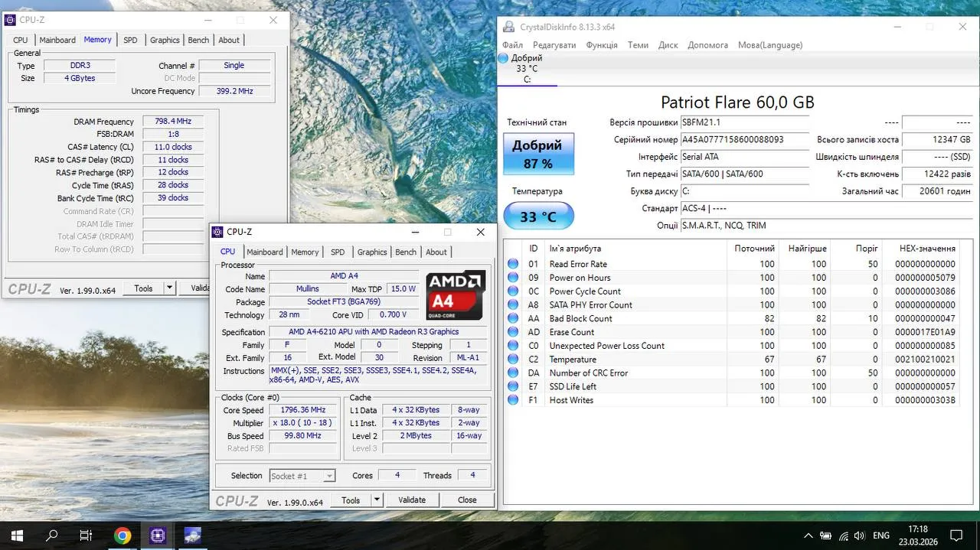The height and width of the screenshot is (550, 980).
Task: Click Ім'я атрибута column header
Action: tap(635, 249)
